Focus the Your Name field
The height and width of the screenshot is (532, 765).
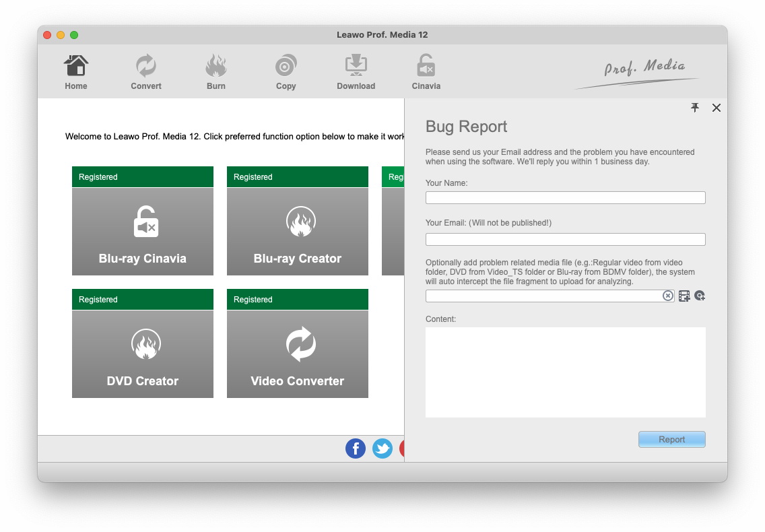(566, 198)
